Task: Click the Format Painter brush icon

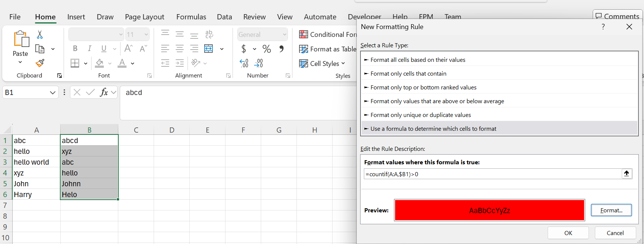Action: (40, 63)
